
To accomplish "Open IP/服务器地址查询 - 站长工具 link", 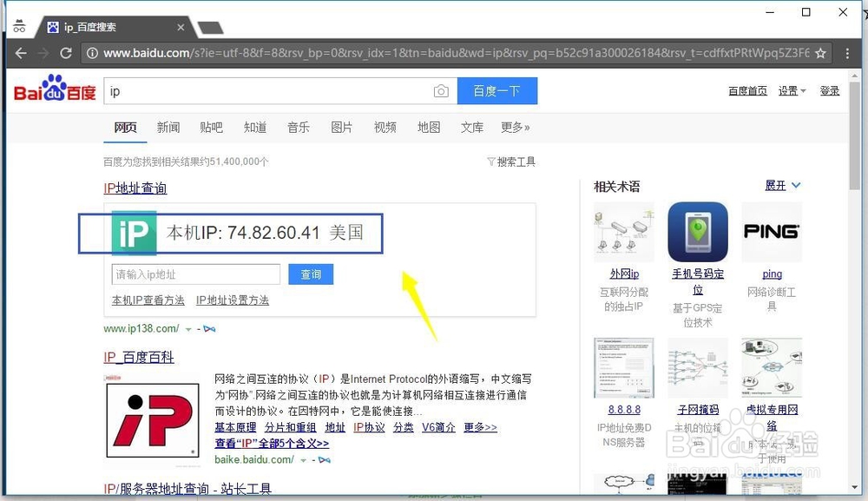I will pos(187,490).
